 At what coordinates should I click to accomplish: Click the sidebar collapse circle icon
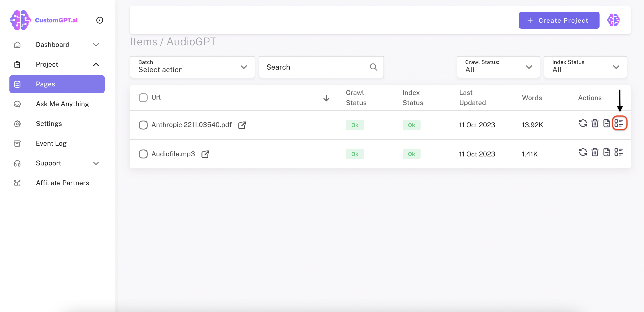[x=99, y=20]
